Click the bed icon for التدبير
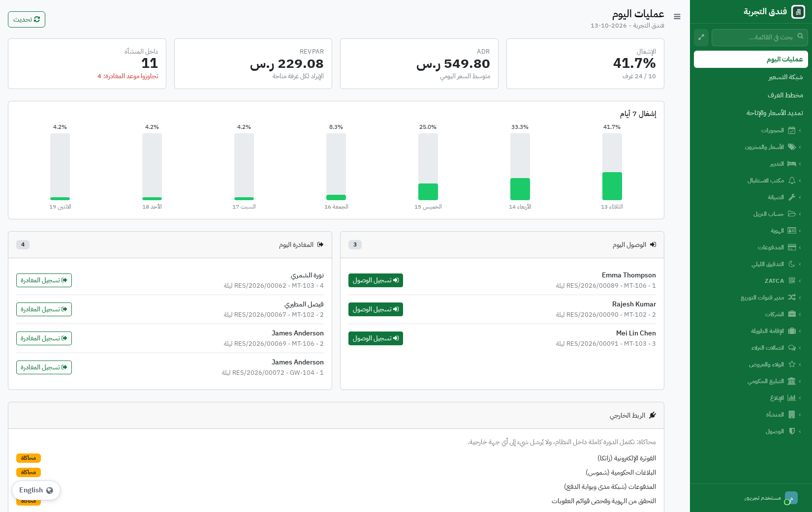The image size is (812, 512). [792, 164]
